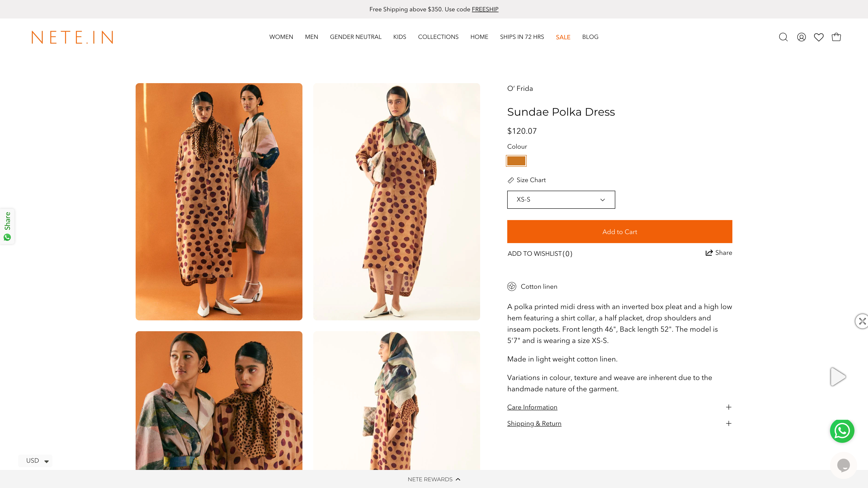Image resolution: width=868 pixels, height=488 pixels.
Task: Click the account profile icon
Action: point(801,37)
